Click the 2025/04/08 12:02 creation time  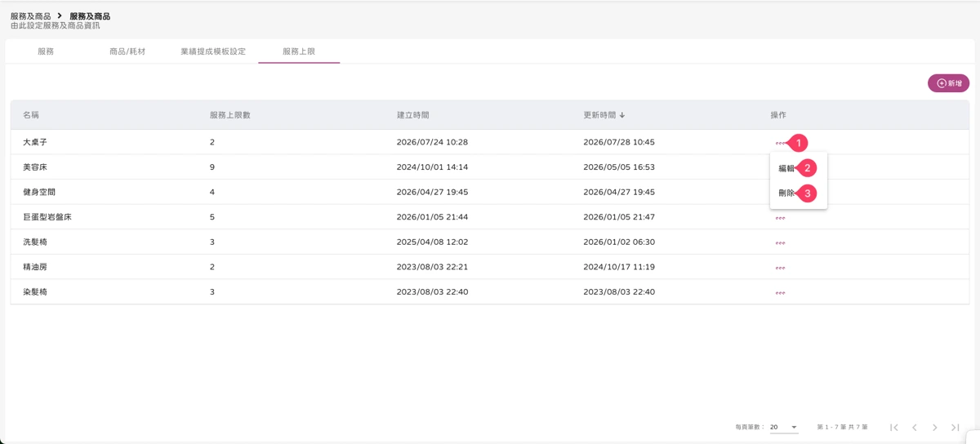point(432,242)
